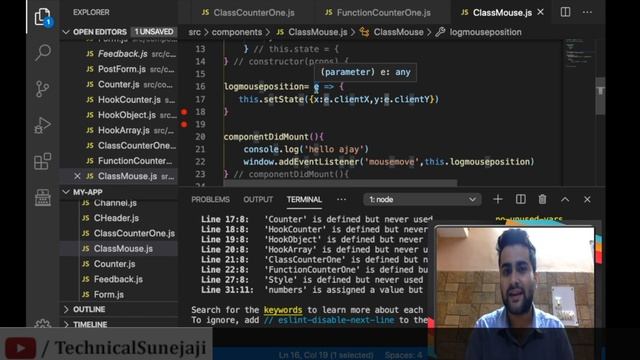Create a new terminal with plus icon
This screenshot has height=360, width=640.
pos(498,199)
